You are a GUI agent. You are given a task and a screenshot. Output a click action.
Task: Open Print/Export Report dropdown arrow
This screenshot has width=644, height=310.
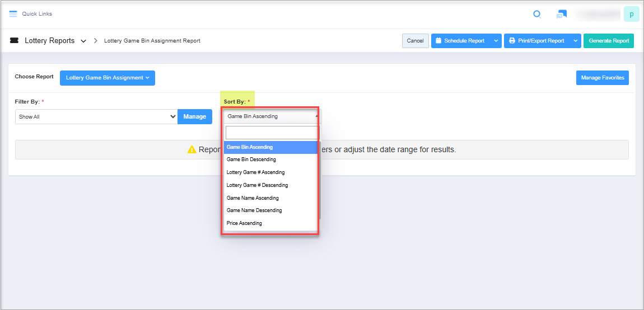(575, 41)
